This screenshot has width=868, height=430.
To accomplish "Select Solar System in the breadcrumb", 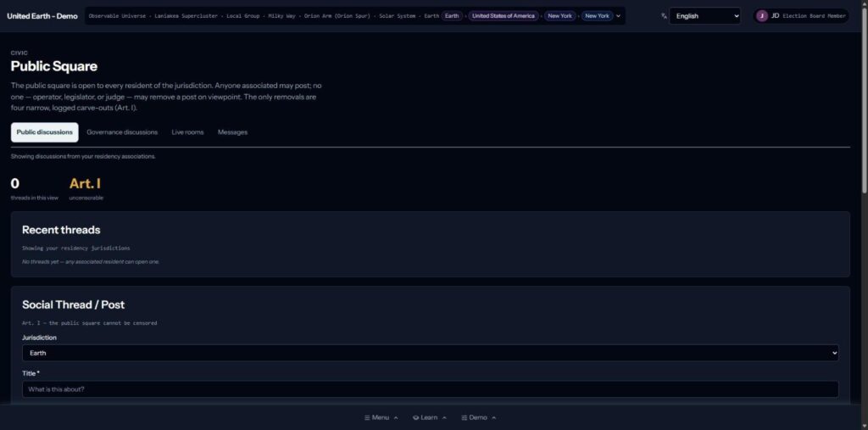I will (397, 16).
